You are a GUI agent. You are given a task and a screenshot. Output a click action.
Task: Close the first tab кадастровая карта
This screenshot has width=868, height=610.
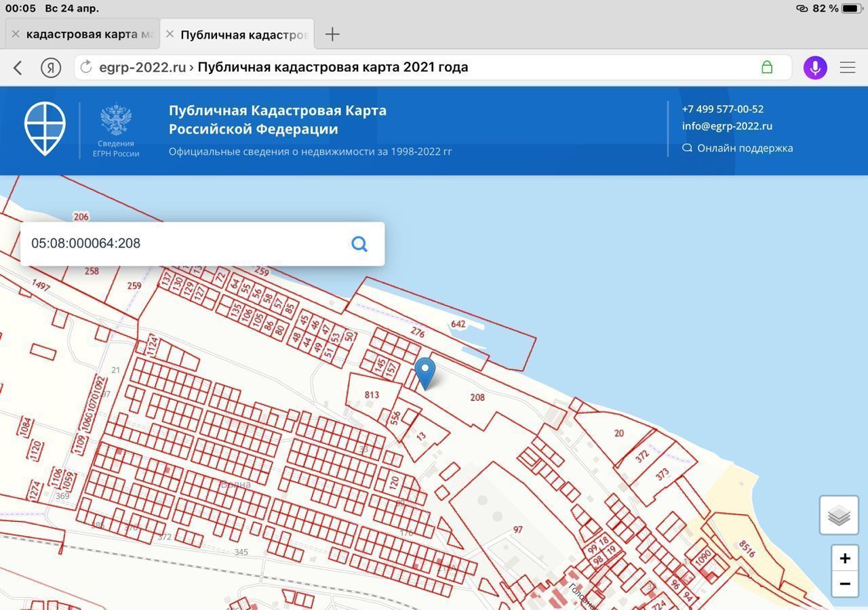[x=15, y=34]
